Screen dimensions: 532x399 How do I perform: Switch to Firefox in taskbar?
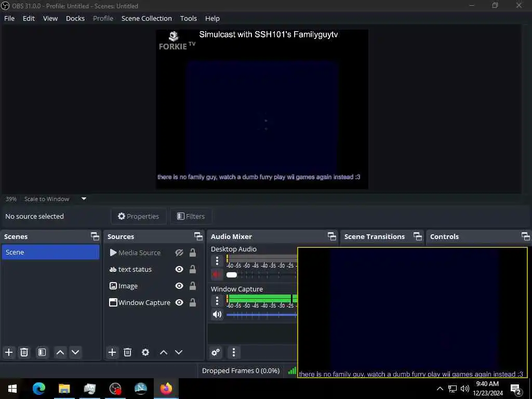point(166,389)
